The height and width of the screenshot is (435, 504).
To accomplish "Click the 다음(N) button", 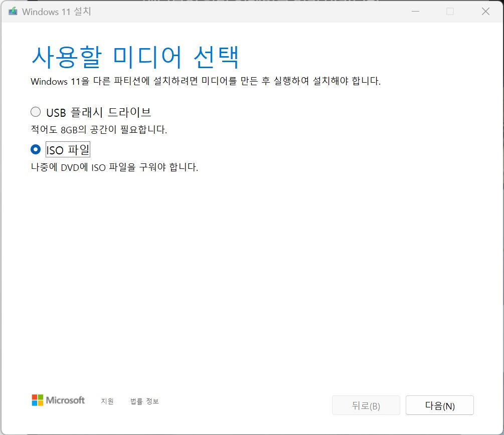I will pos(439,405).
